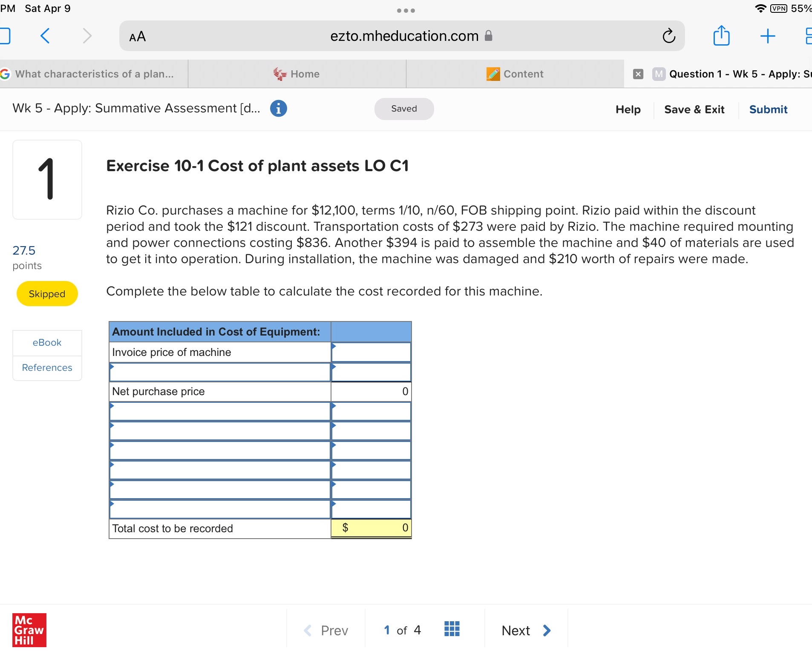Tap the three-dot multitasking menu

point(406,11)
